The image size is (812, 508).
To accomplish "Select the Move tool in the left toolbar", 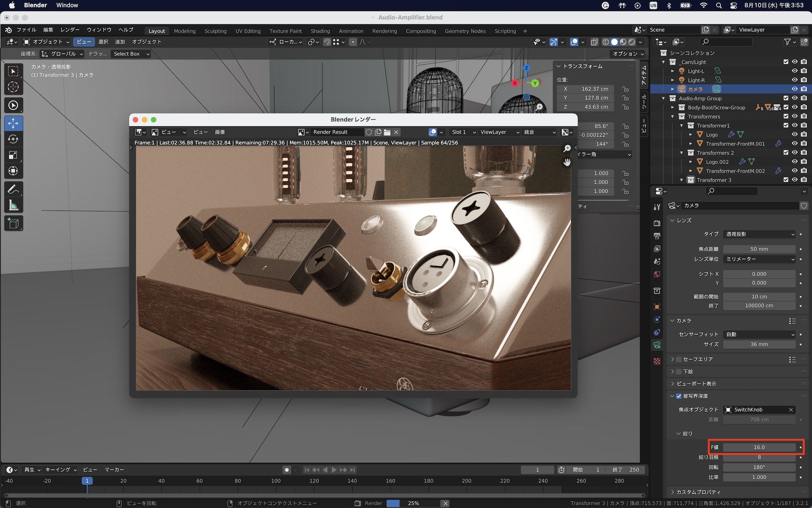I will coord(13,123).
